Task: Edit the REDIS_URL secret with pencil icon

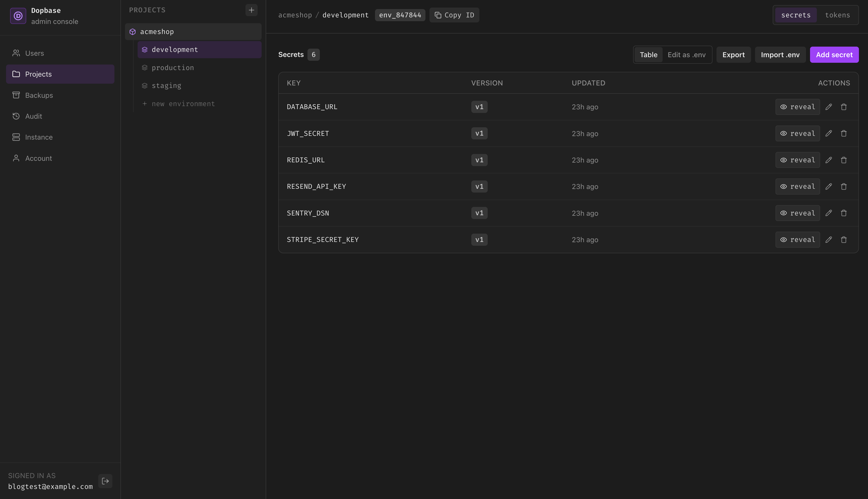Action: [x=829, y=160]
